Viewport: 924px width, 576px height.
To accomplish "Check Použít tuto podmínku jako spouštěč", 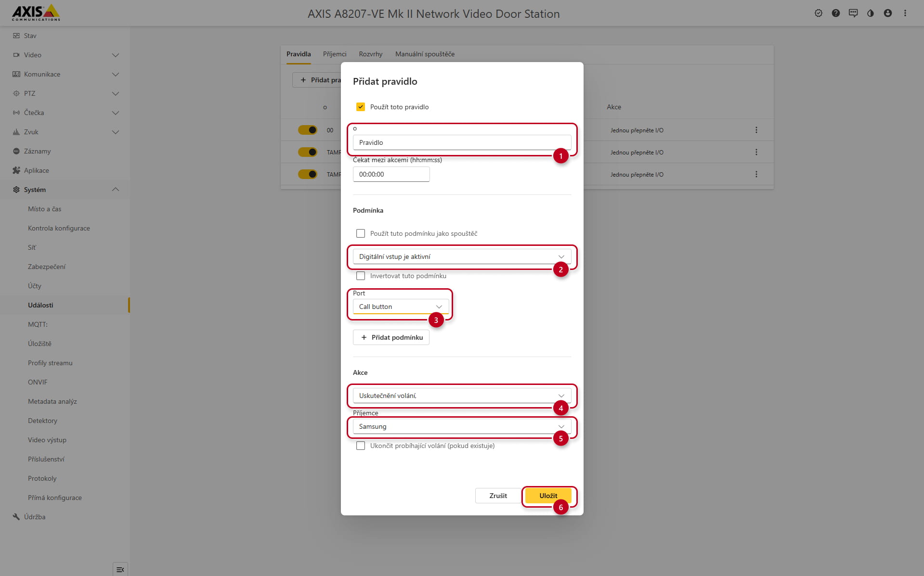I will tap(361, 233).
